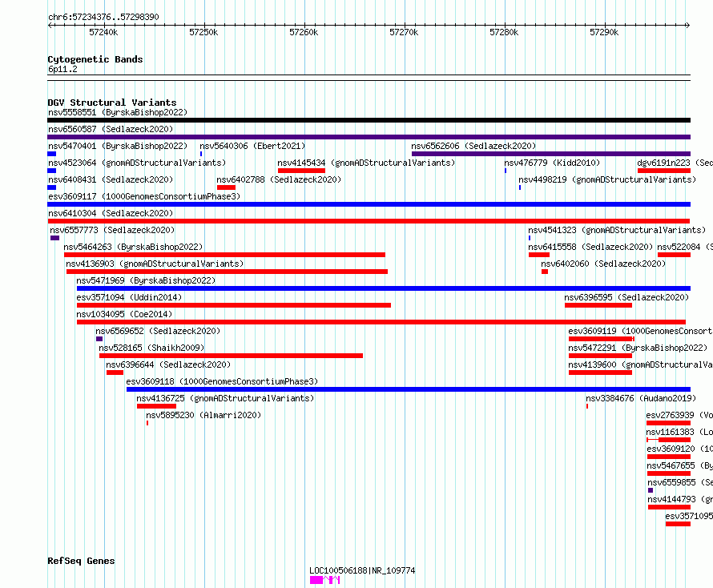Click nsv6562606 (Sedlazeck2020) purple bar
This screenshot has width=713, height=588.
tap(551, 154)
